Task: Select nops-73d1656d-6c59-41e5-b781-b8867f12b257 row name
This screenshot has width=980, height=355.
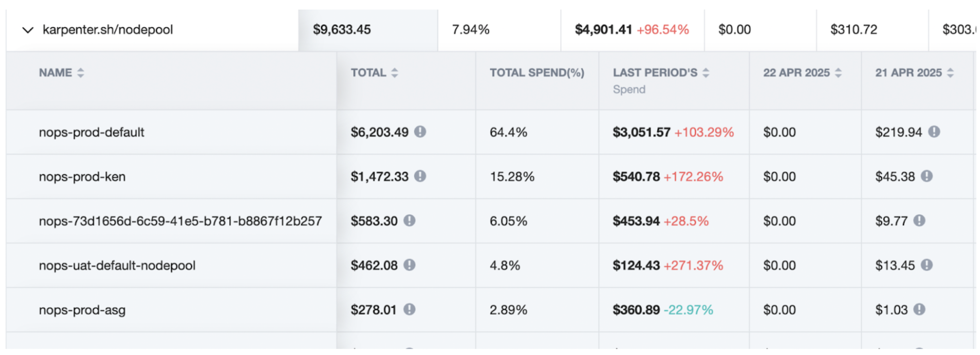Action: pyautogui.click(x=180, y=221)
